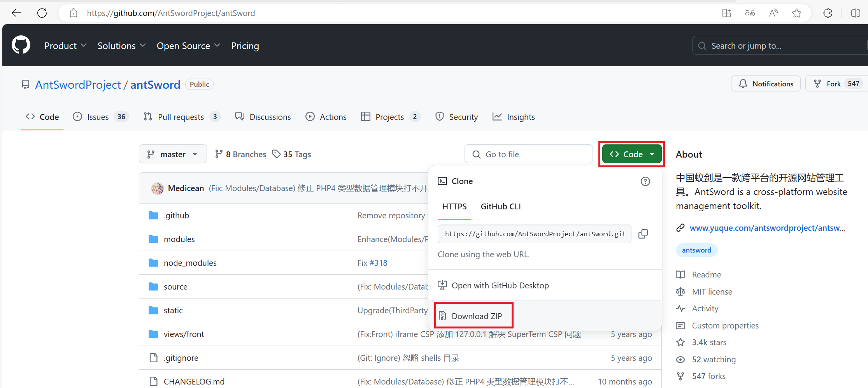Expand the Solutions menu
868x388 pixels.
point(121,46)
